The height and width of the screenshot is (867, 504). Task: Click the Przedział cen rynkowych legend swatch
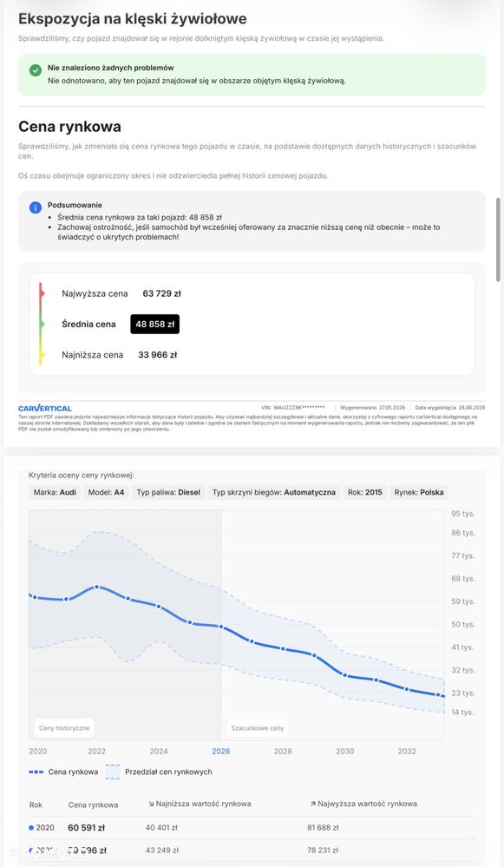[x=113, y=772]
